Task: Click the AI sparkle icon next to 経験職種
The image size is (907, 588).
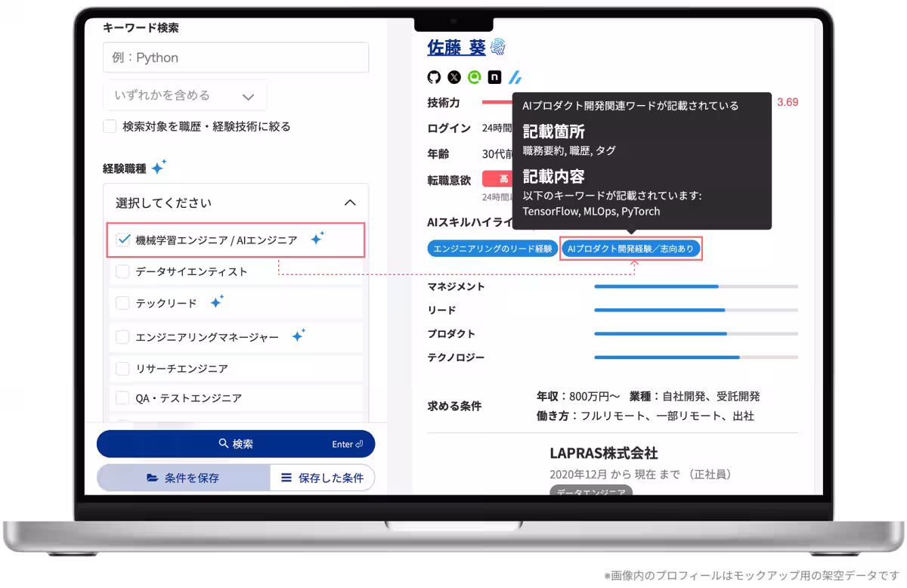Action: (x=158, y=167)
